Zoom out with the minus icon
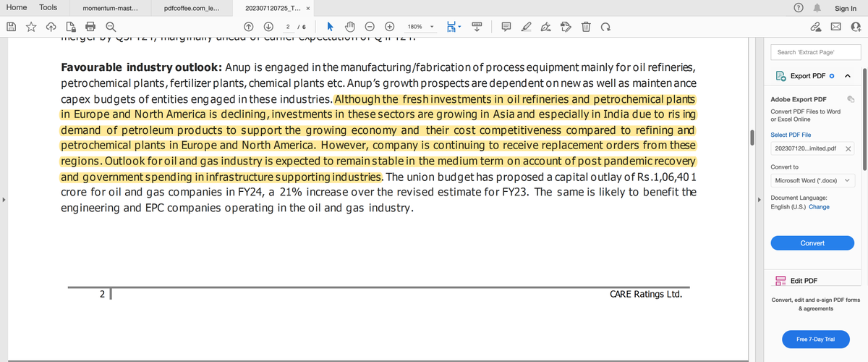 (369, 27)
